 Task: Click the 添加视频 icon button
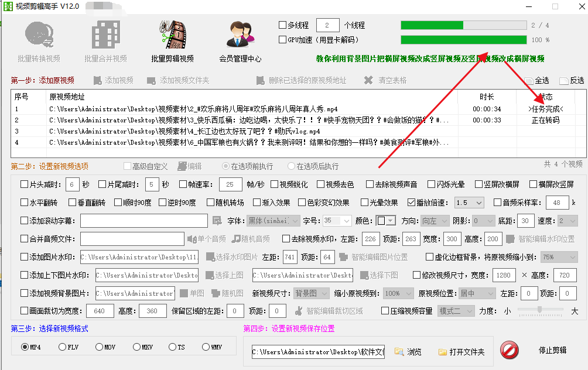coord(97,81)
